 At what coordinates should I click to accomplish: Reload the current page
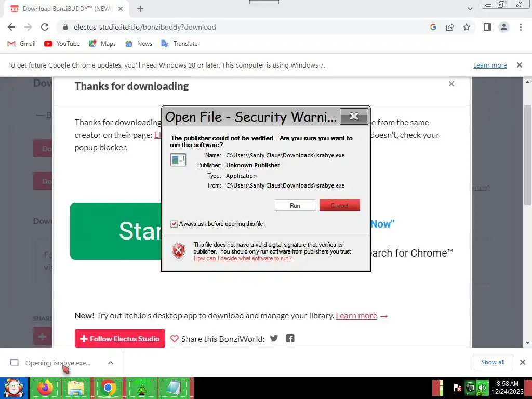[45, 27]
